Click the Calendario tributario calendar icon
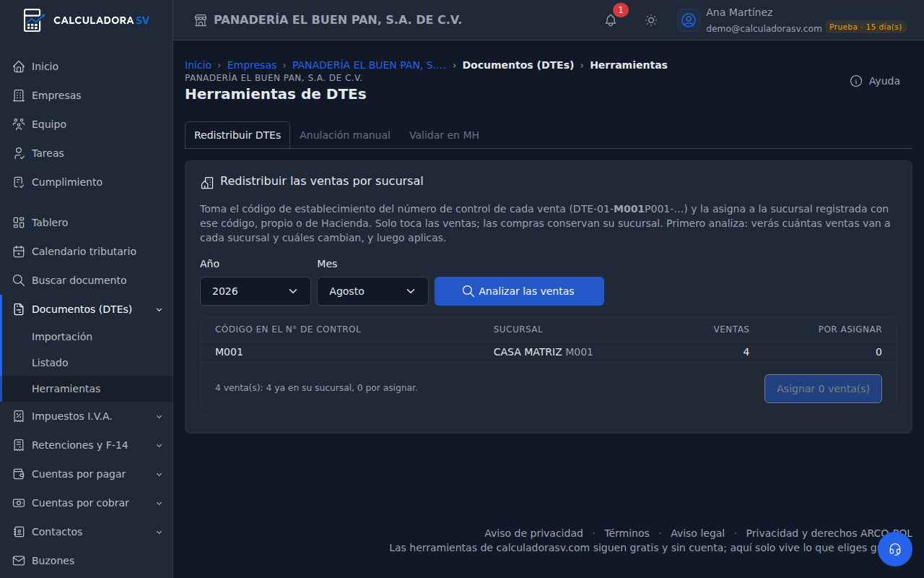This screenshot has width=924, height=578. point(19,251)
